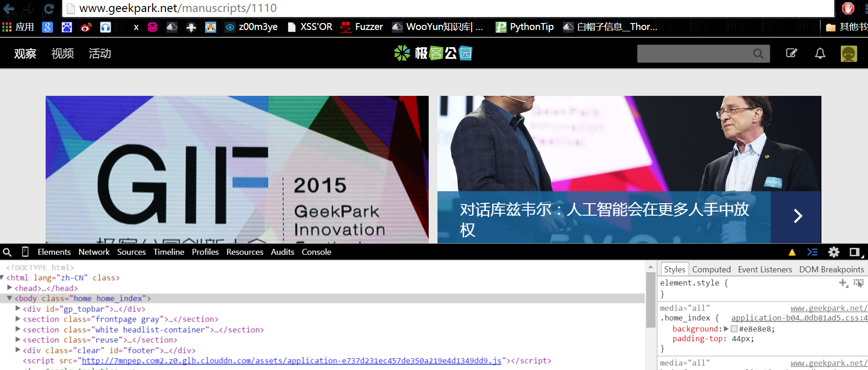Switch to the Network panel

[x=94, y=252]
